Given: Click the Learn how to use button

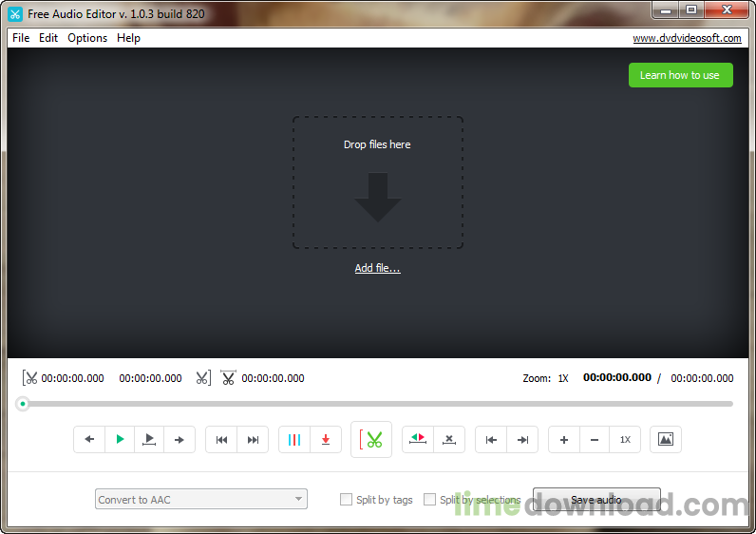Looking at the screenshot, I should tap(680, 75).
